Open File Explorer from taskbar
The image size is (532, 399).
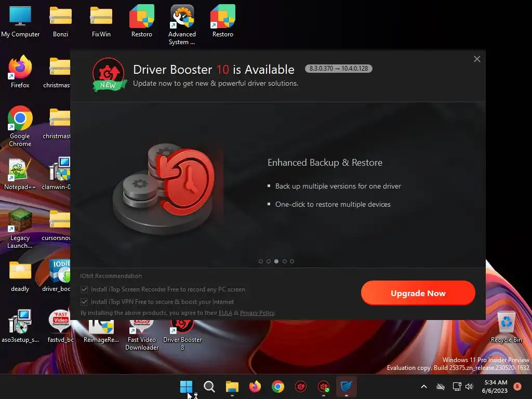232,387
